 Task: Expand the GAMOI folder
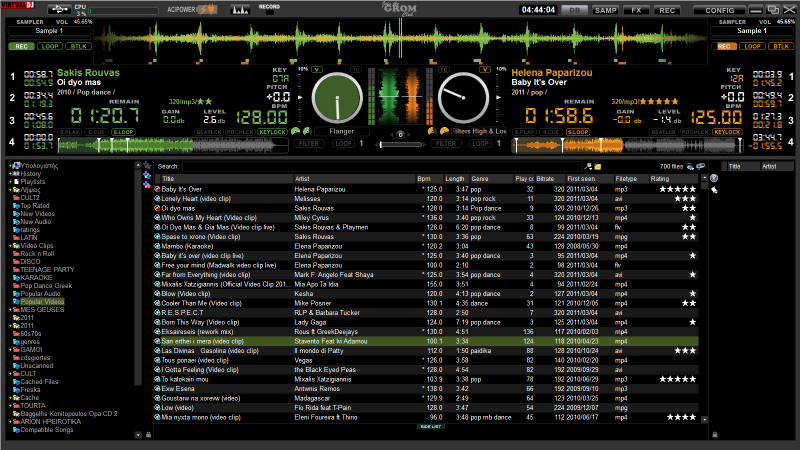coord(10,350)
